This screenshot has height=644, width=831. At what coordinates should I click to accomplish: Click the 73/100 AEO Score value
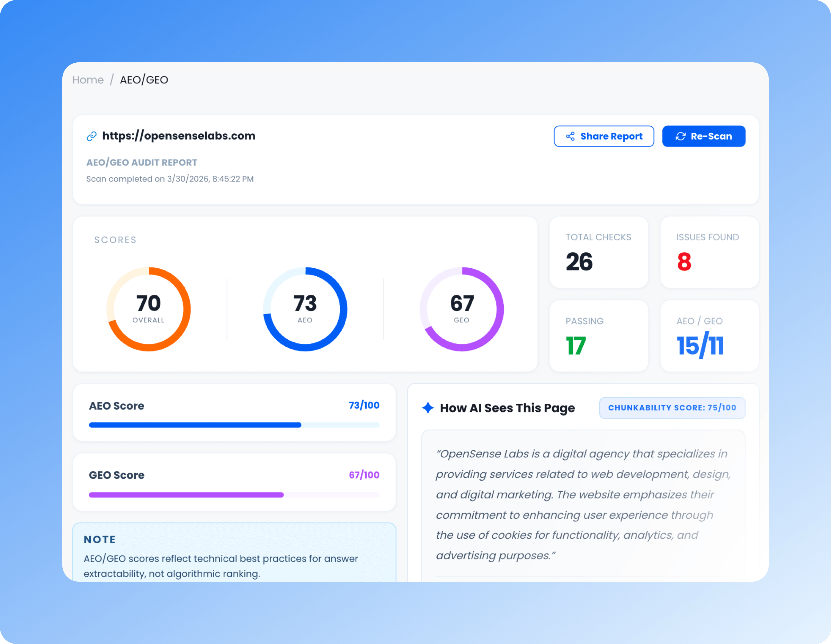pos(364,405)
